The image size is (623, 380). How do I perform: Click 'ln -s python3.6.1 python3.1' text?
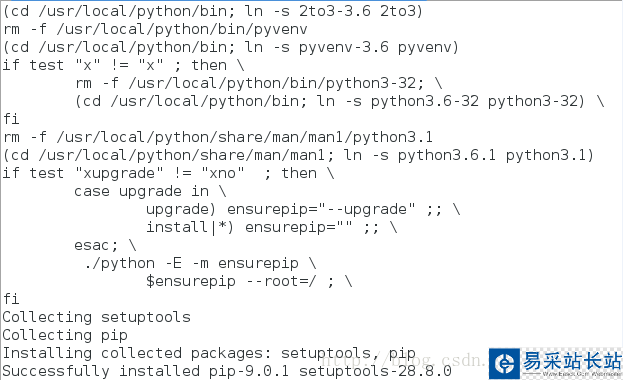(x=468, y=155)
